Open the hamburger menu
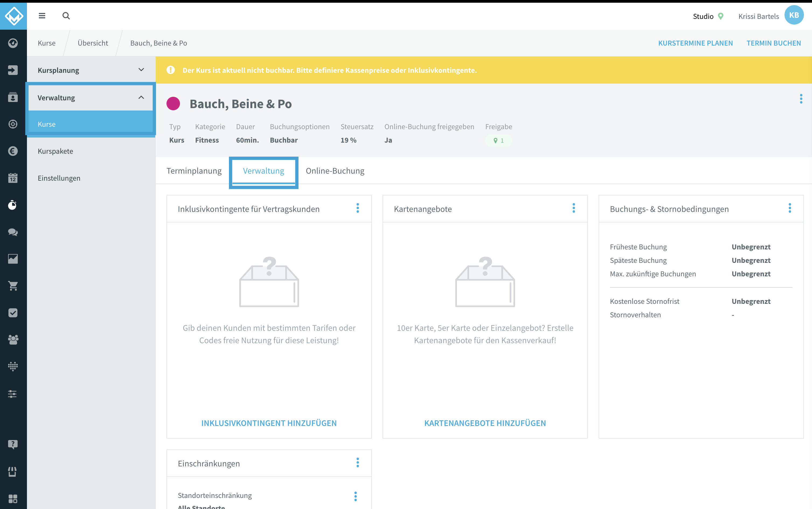 42,16
